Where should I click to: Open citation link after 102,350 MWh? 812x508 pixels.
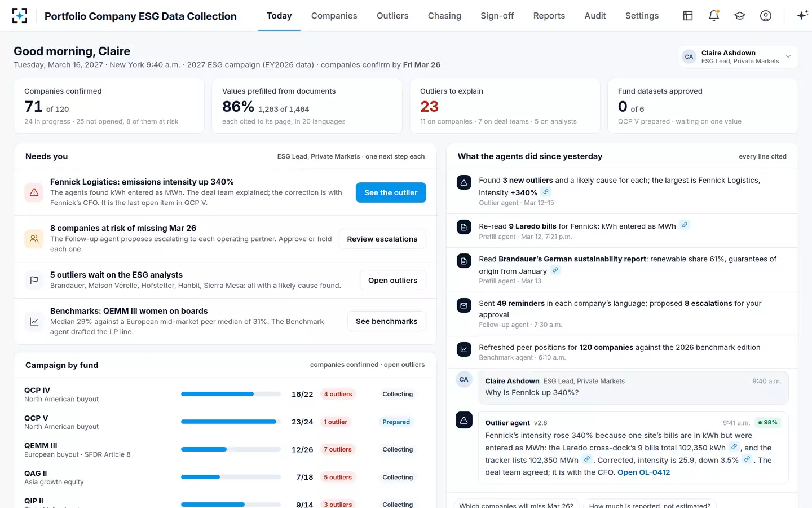point(587,459)
